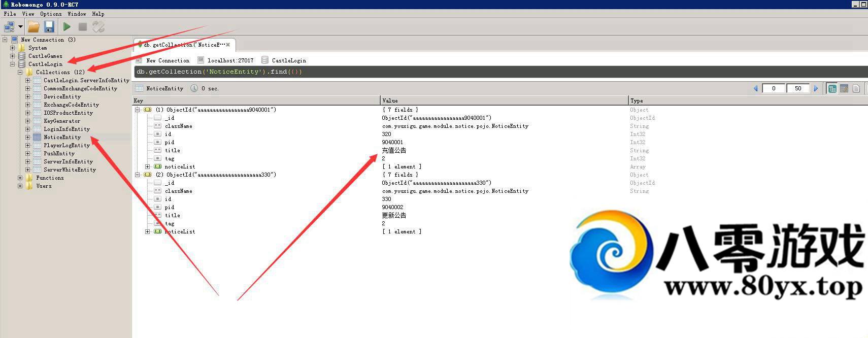Click the Save floppy disk icon

[49, 27]
